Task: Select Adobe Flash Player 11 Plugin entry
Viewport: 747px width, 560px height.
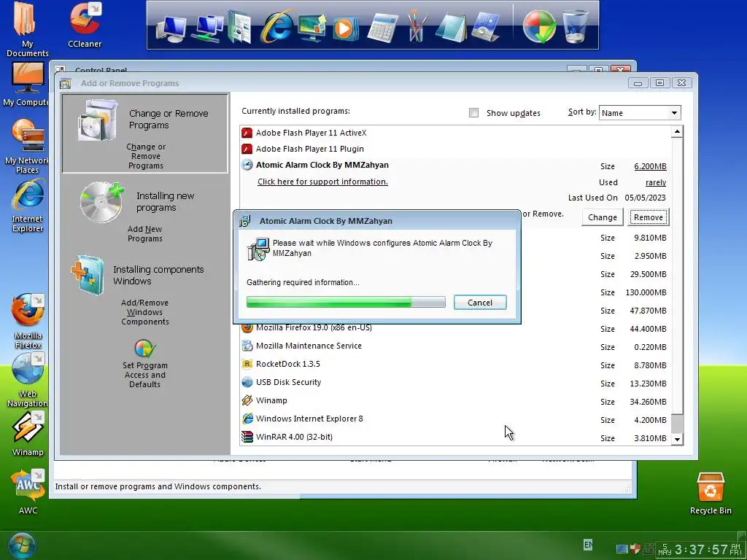Action: (455, 149)
